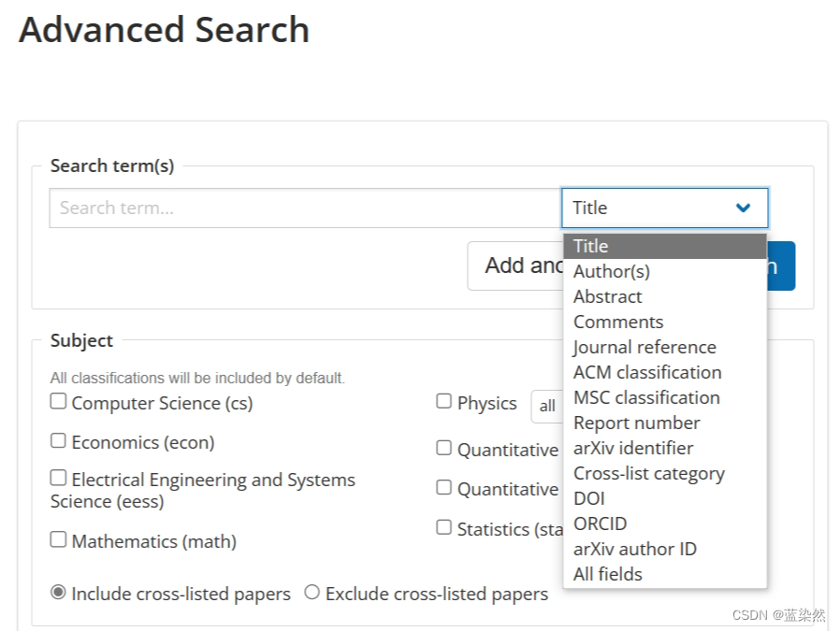Image resolution: width=840 pixels, height=631 pixels.
Task: Select Author(s) from the field list
Action: pyautogui.click(x=612, y=271)
